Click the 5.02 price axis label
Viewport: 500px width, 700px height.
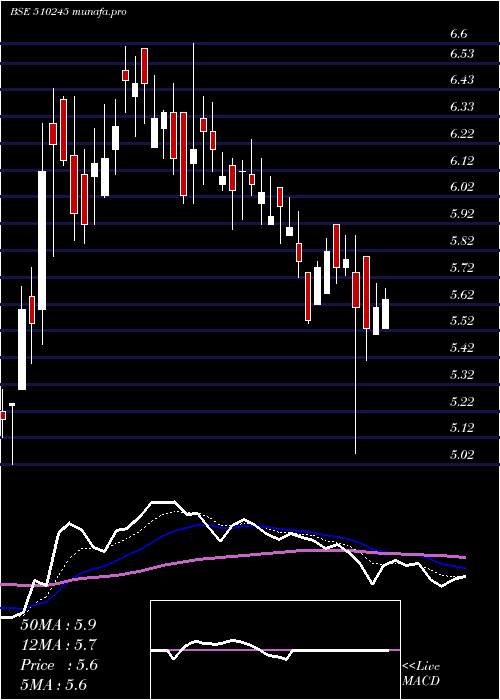pyautogui.click(x=462, y=455)
